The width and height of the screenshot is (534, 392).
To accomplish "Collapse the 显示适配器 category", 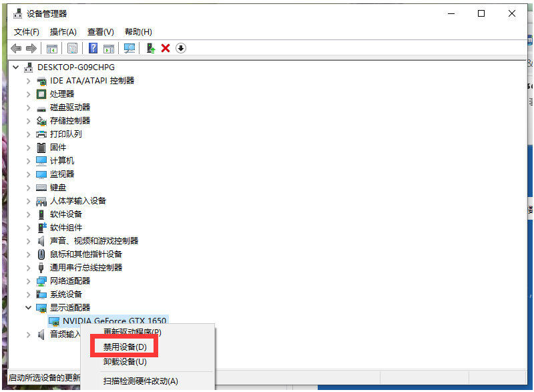I will (28, 308).
